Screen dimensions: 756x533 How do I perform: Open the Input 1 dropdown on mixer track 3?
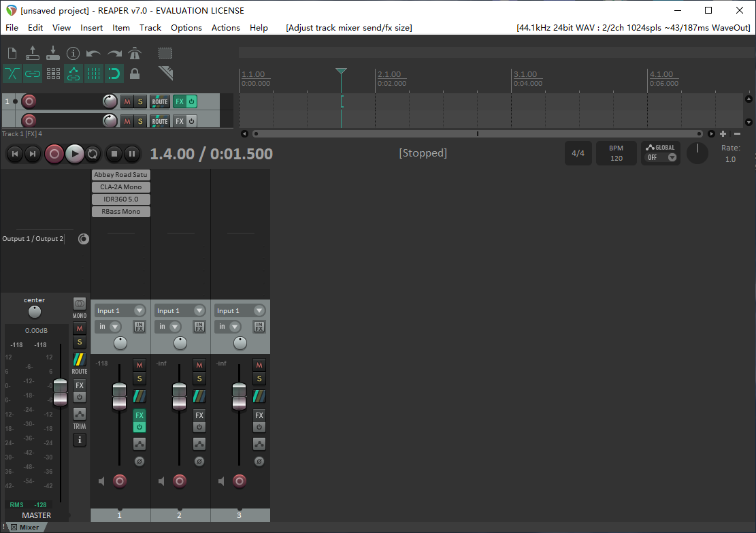point(239,310)
